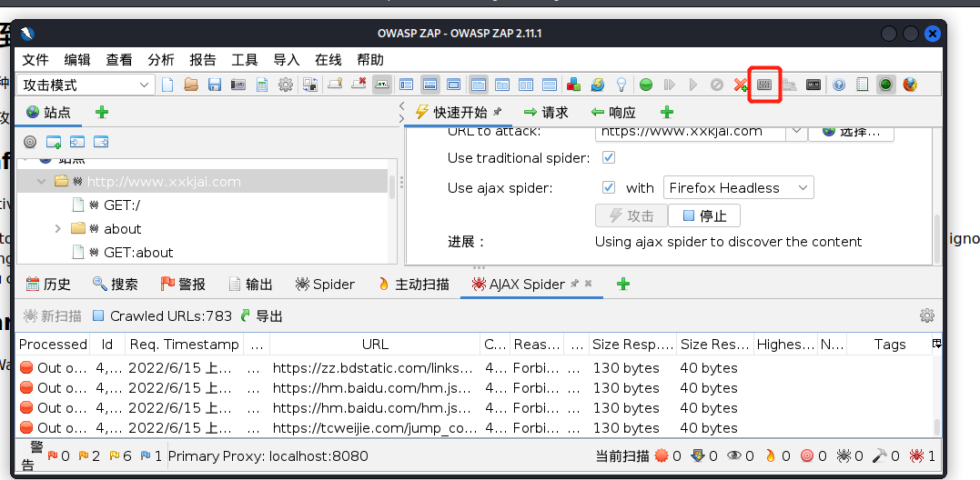Toggle the full-layout window button

(453, 85)
